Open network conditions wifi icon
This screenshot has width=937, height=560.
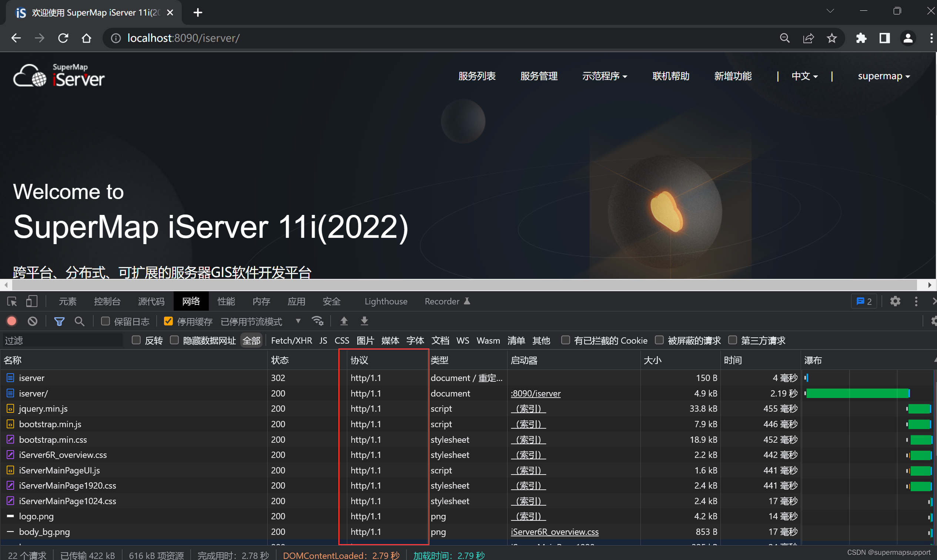318,321
